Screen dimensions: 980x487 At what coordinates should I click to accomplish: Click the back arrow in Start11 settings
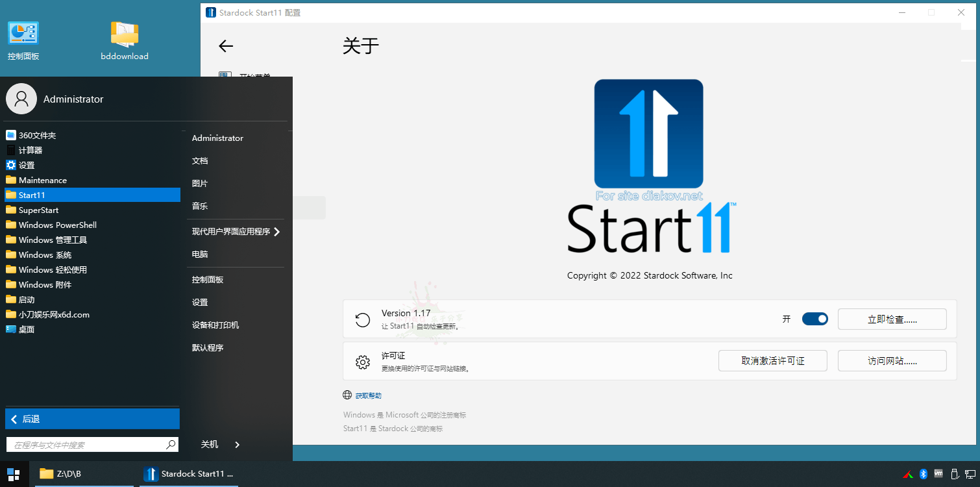click(225, 46)
